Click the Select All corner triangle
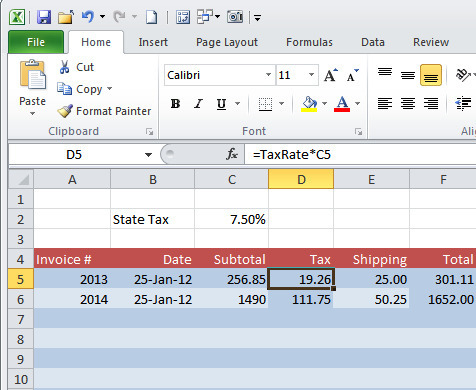The image size is (476, 390). (x=21, y=180)
